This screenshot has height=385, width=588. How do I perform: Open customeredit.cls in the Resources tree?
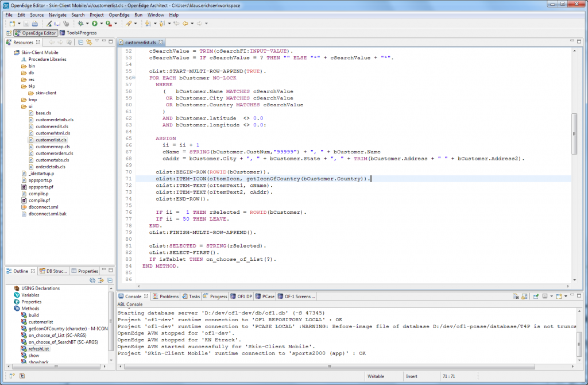pos(52,126)
